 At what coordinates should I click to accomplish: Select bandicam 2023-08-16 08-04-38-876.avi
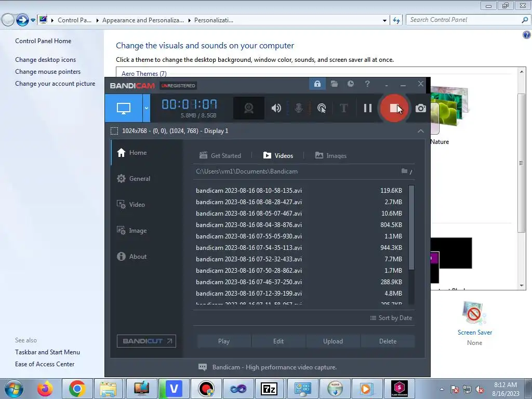coord(299,225)
